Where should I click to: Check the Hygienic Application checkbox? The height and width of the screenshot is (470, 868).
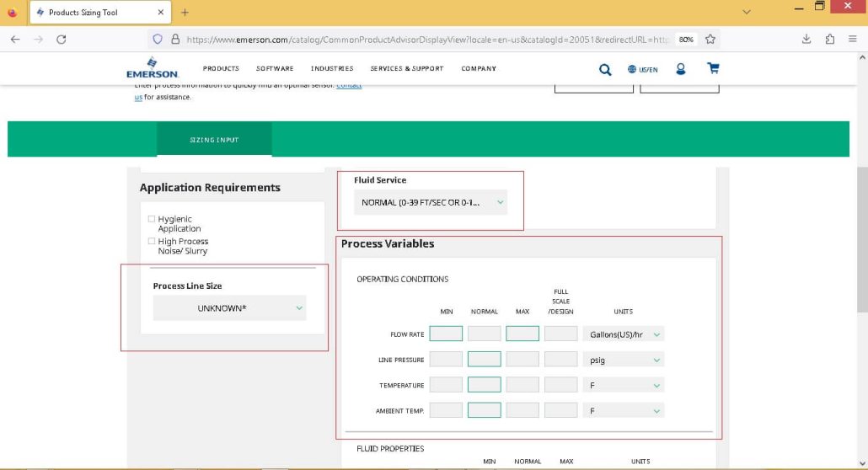pyautogui.click(x=151, y=219)
